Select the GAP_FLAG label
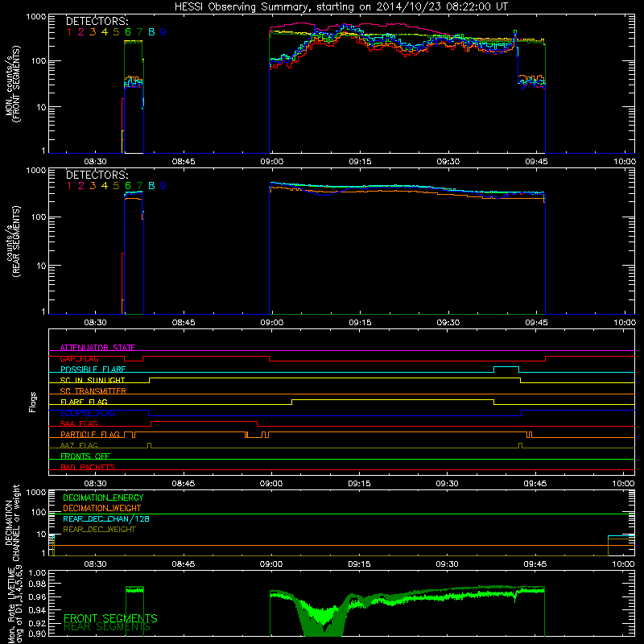Image resolution: width=644 pixels, height=644 pixels. coord(79,358)
